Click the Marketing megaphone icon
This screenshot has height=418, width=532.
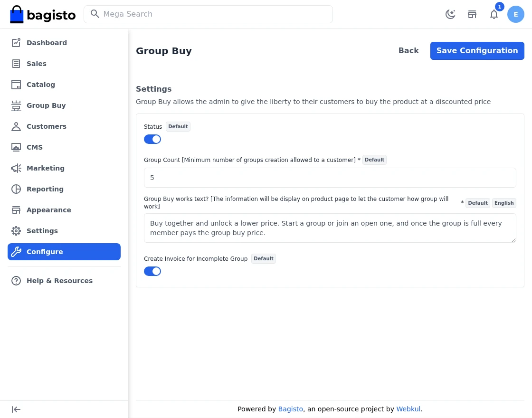pos(16,168)
